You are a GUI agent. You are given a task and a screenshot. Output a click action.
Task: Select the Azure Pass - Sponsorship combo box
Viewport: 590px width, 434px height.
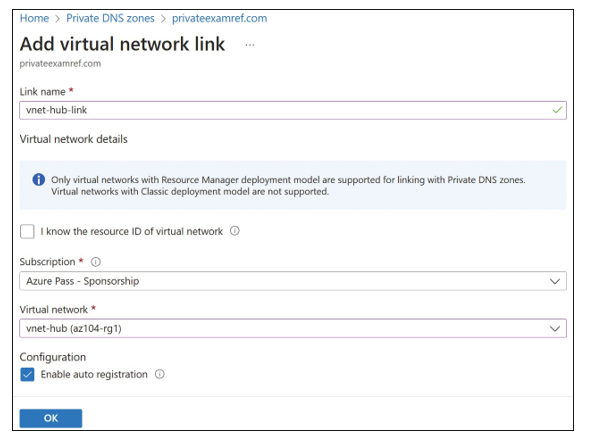coord(293,281)
